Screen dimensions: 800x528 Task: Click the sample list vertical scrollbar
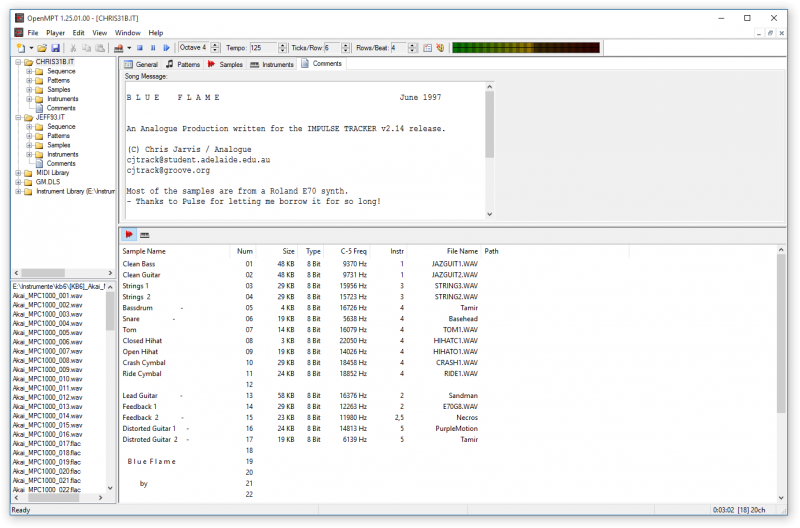coord(781,375)
